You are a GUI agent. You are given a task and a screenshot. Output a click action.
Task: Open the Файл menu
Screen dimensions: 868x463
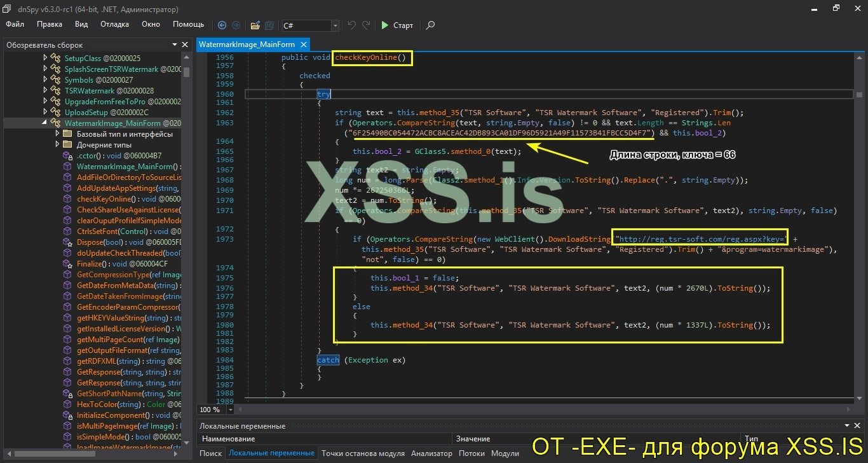[x=15, y=24]
